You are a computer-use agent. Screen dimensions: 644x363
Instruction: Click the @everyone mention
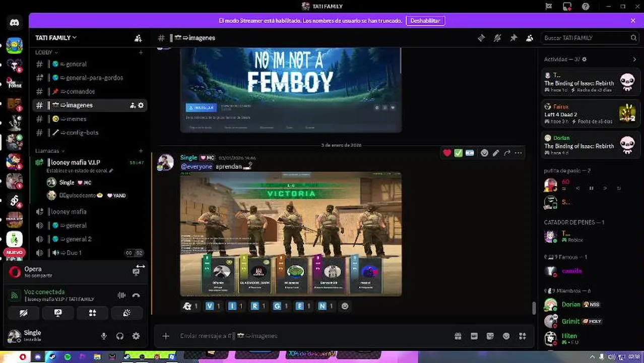(197, 166)
